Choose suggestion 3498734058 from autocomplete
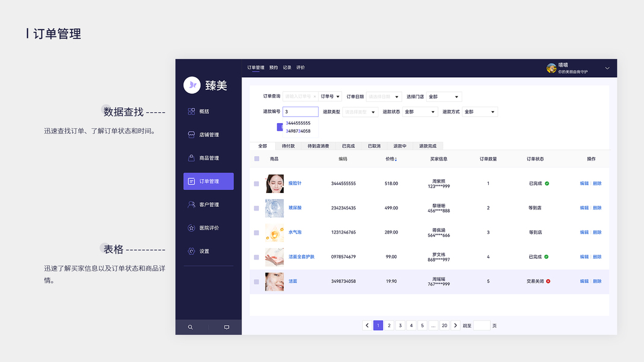 (x=298, y=132)
